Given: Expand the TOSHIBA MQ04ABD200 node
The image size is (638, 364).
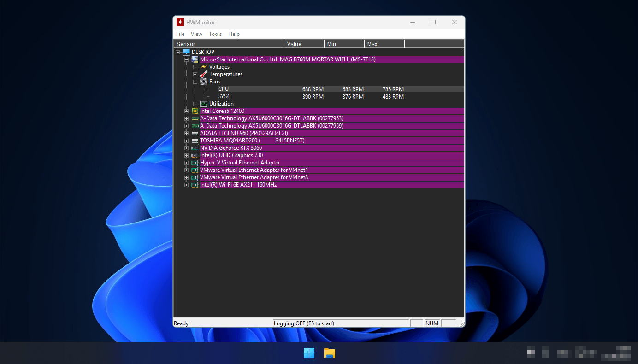Looking at the screenshot, I should [x=186, y=141].
